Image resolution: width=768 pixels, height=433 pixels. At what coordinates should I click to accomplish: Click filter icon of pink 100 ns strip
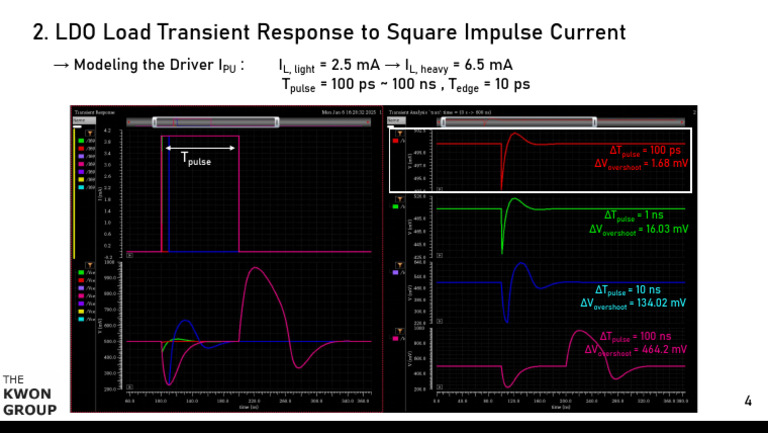[399, 331]
